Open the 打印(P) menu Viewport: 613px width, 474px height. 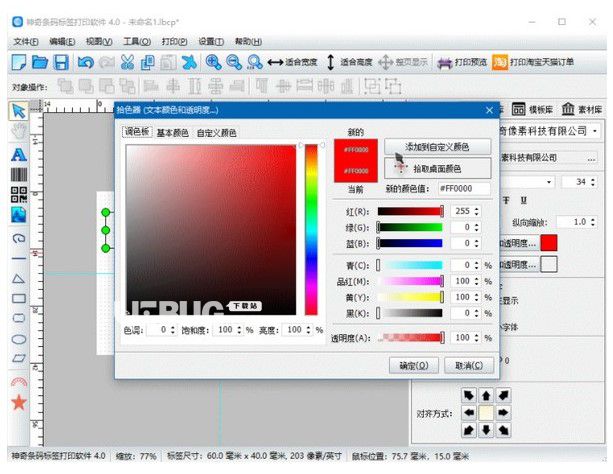click(x=174, y=41)
